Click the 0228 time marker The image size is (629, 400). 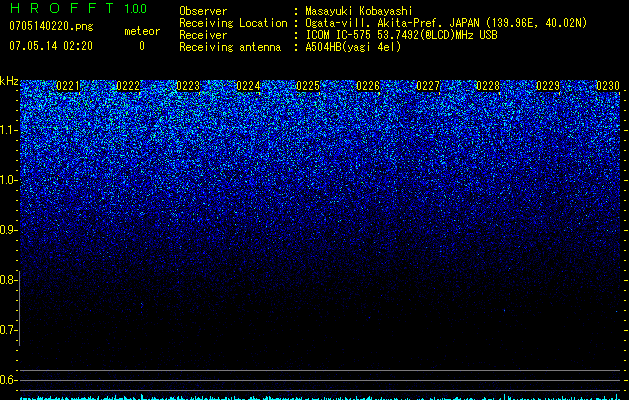(x=488, y=86)
